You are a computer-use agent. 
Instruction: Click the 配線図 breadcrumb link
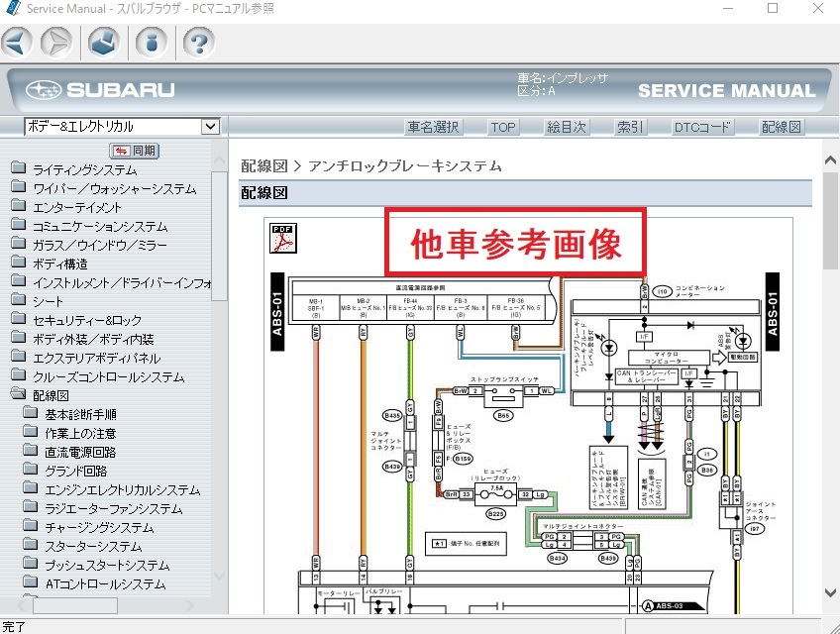(x=264, y=166)
